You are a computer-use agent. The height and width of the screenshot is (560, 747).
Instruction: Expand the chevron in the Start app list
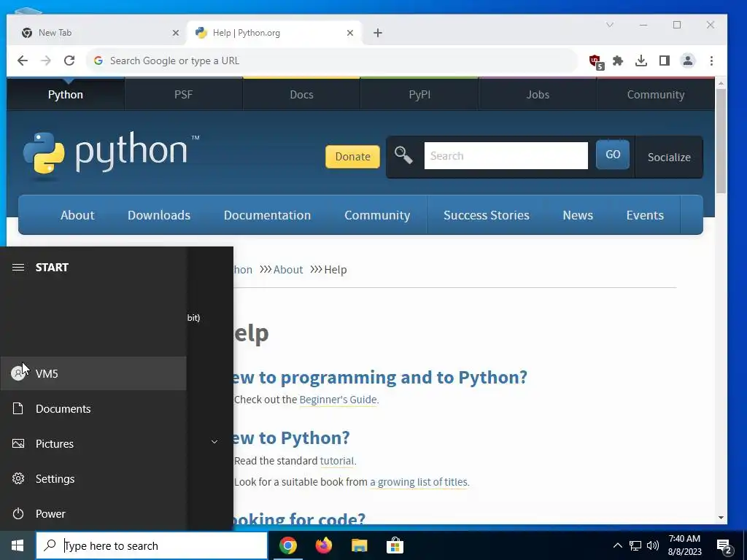click(x=214, y=442)
